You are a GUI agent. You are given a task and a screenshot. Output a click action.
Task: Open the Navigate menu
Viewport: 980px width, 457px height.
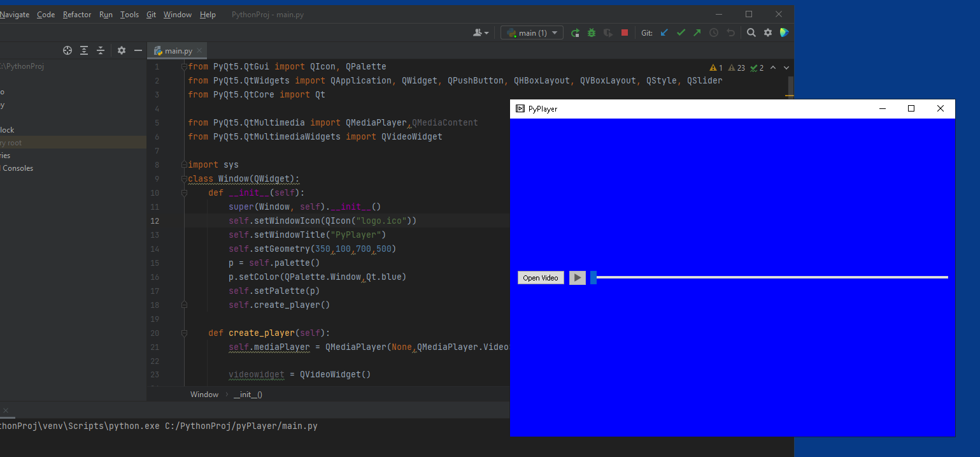tap(15, 15)
